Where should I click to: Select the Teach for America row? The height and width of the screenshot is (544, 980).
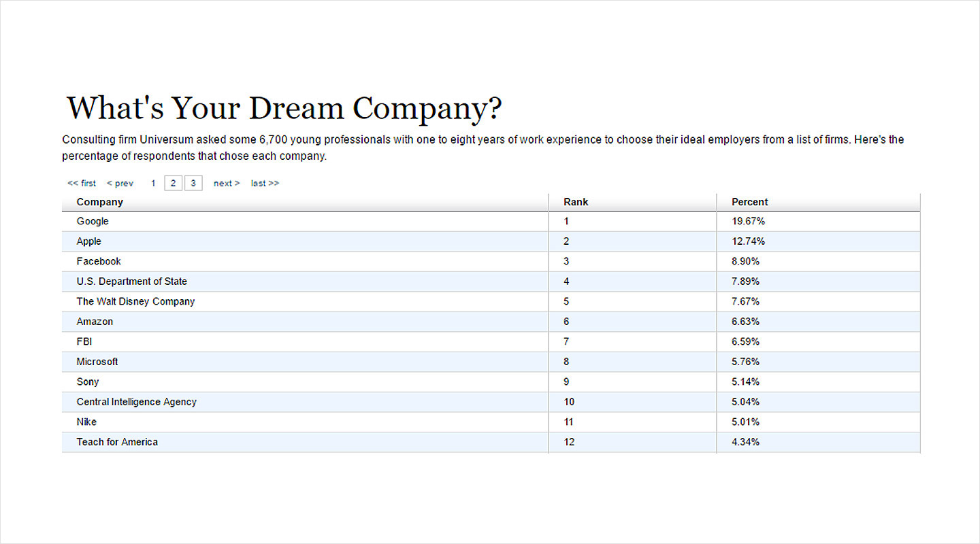[x=117, y=442]
